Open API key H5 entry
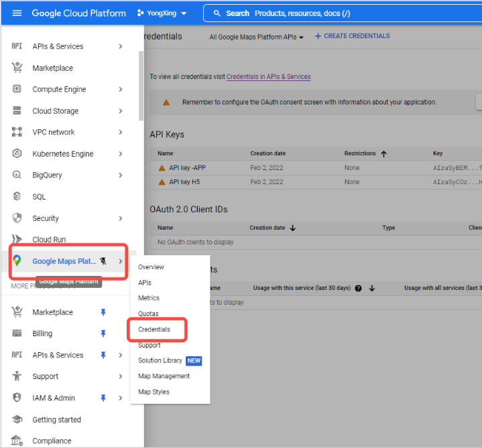The image size is (482, 448). coord(184,181)
